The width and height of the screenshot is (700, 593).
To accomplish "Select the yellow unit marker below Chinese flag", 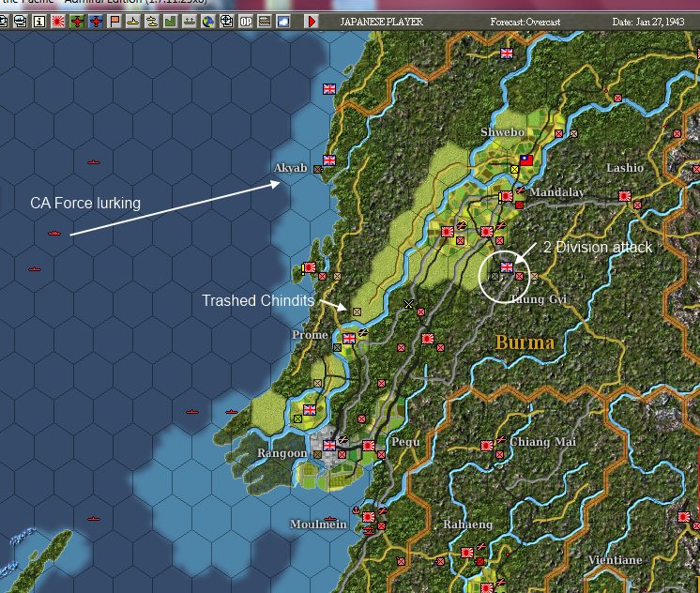I will (x=514, y=169).
